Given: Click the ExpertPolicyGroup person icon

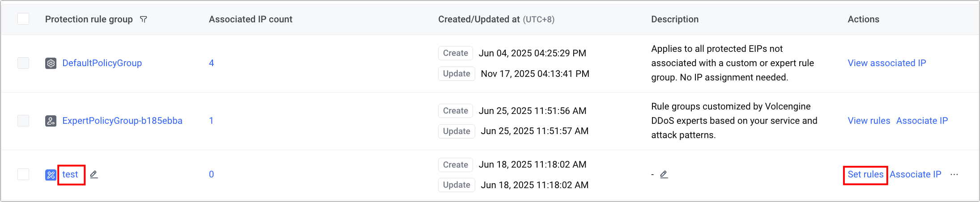Looking at the screenshot, I should coord(51,121).
